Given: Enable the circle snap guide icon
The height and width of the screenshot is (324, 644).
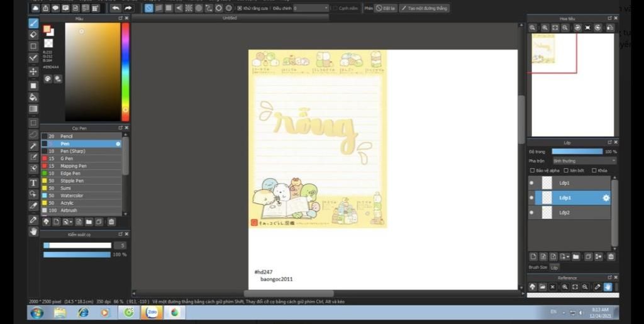Looking at the screenshot, I should pos(199,8).
